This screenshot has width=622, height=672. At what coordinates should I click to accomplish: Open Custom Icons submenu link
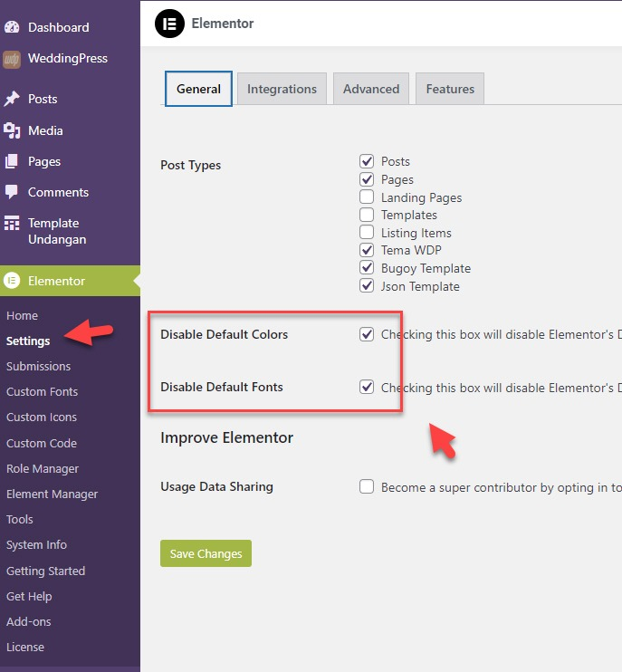tap(42, 417)
